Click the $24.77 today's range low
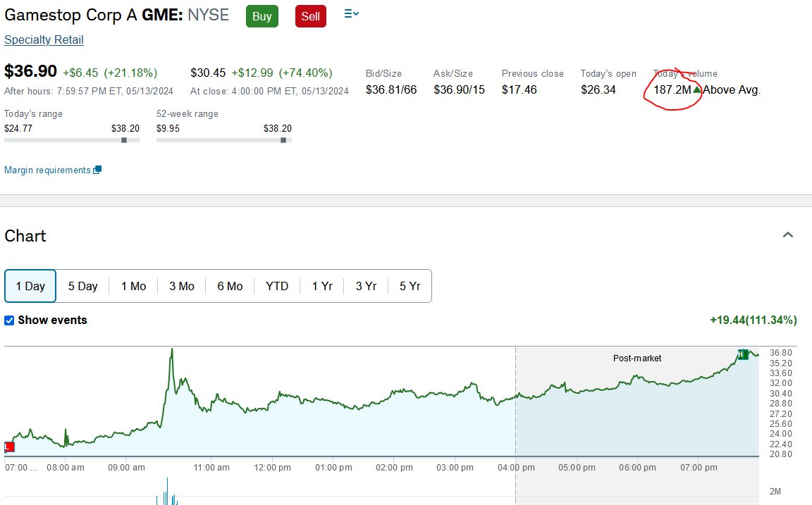This screenshot has height=505, width=812. click(18, 128)
